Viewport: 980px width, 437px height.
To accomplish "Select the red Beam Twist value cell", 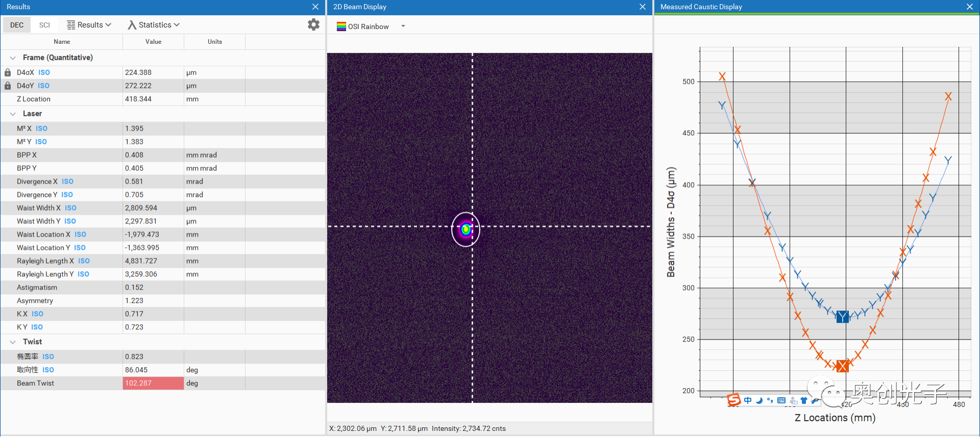I will coord(153,383).
